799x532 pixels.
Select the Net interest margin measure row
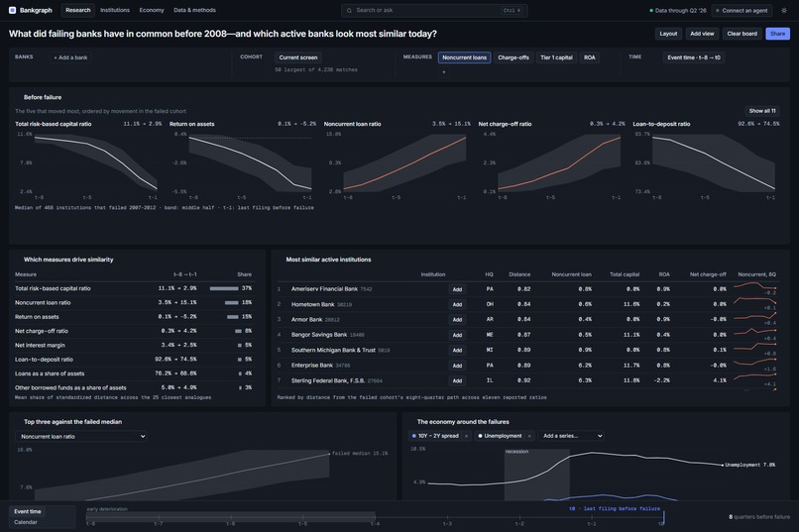click(x=135, y=345)
